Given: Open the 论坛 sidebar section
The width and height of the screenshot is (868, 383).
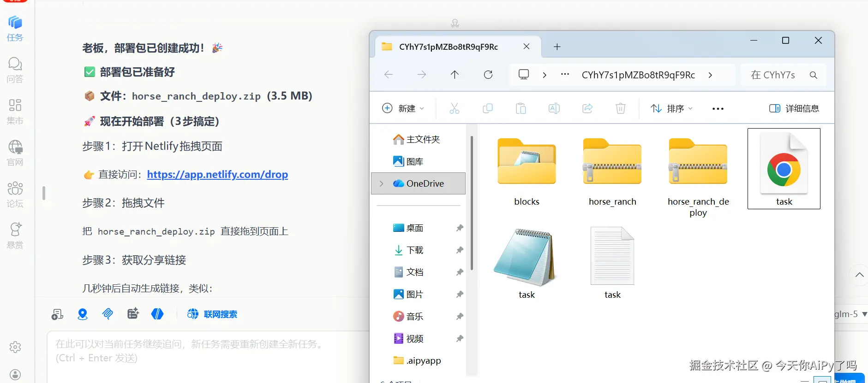Looking at the screenshot, I should coord(15,194).
